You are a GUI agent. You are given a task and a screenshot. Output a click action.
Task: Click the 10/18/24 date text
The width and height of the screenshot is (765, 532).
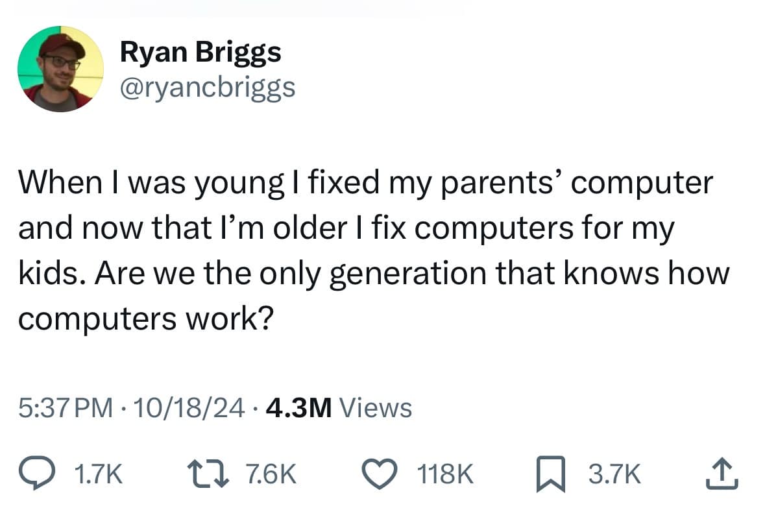[x=187, y=408]
